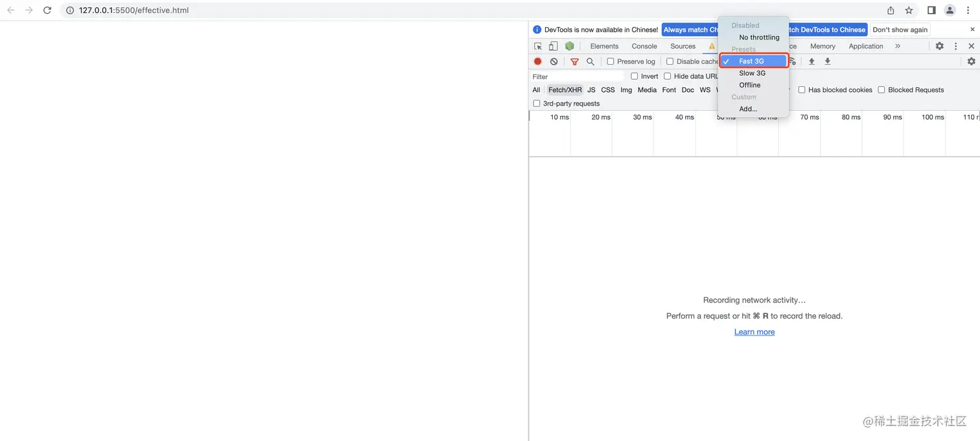This screenshot has height=441, width=980.
Task: Close the DevTools panel
Action: (971, 46)
